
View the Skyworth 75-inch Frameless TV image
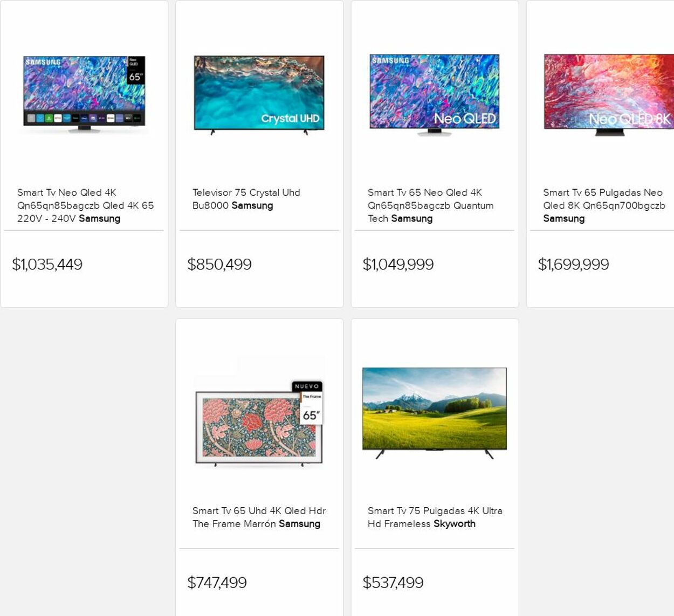[435, 413]
